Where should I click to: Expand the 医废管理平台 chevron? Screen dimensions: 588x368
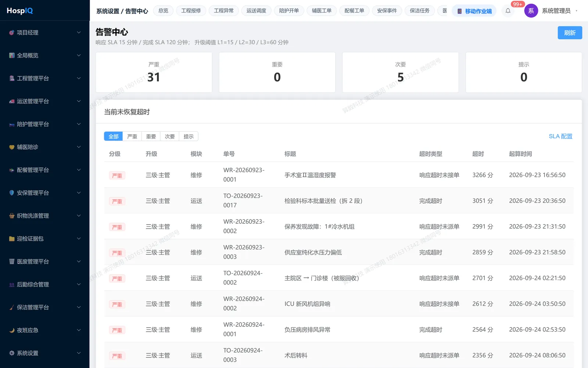tap(79, 262)
